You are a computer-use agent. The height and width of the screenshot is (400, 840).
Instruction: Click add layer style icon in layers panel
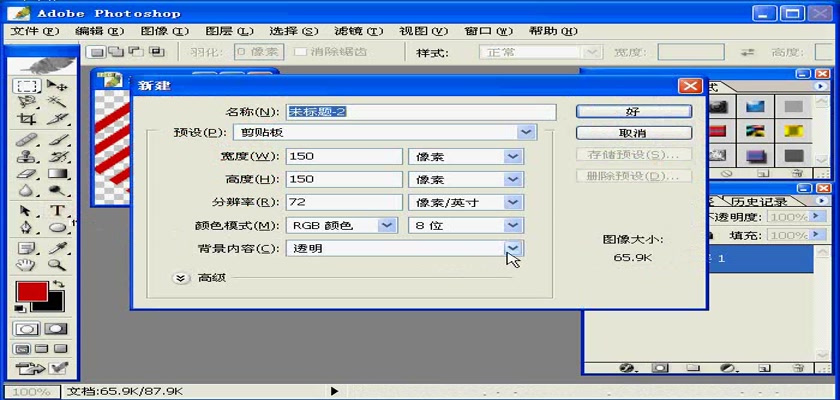pyautogui.click(x=627, y=368)
